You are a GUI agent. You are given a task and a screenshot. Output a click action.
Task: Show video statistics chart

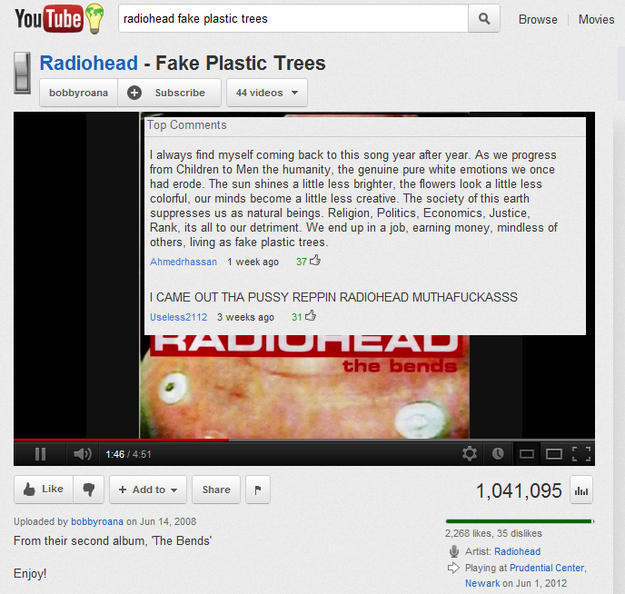[x=581, y=490]
